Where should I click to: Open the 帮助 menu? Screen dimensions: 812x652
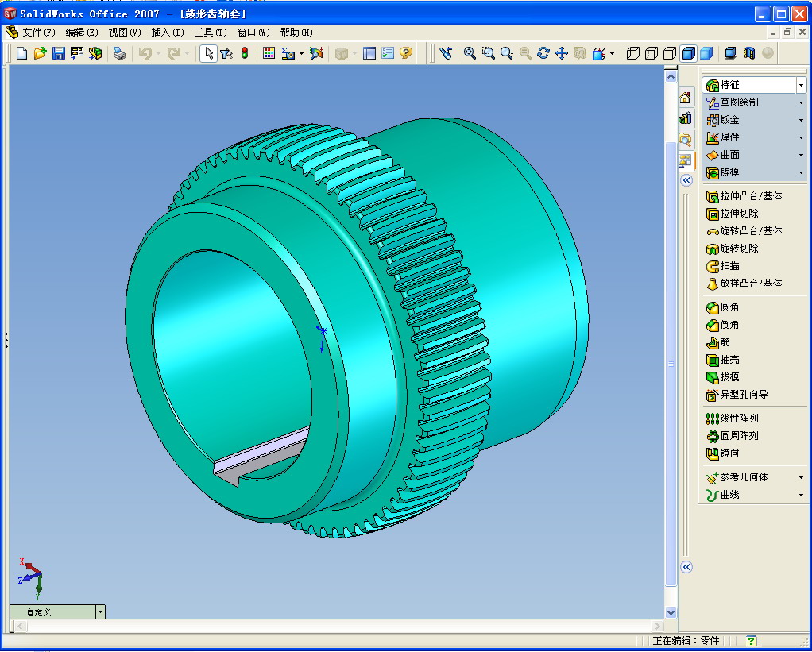pos(296,32)
